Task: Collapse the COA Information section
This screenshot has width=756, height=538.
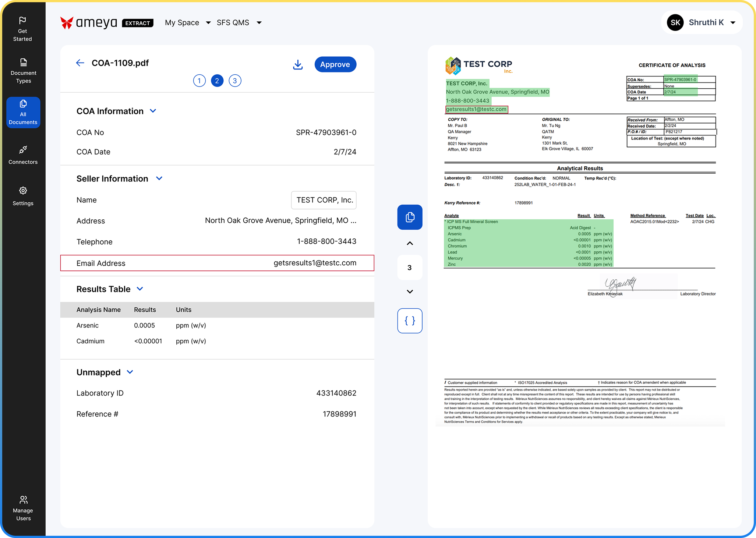Action: click(153, 111)
